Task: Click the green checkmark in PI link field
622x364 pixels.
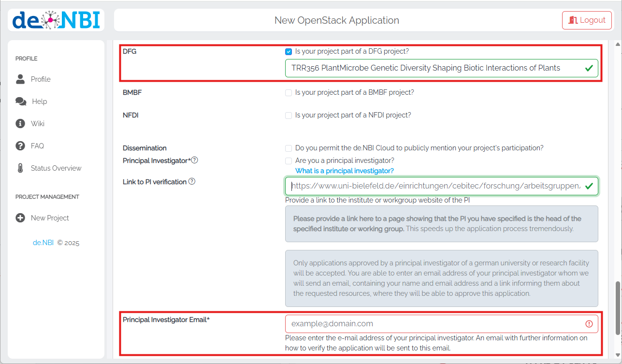Action: [x=589, y=186]
